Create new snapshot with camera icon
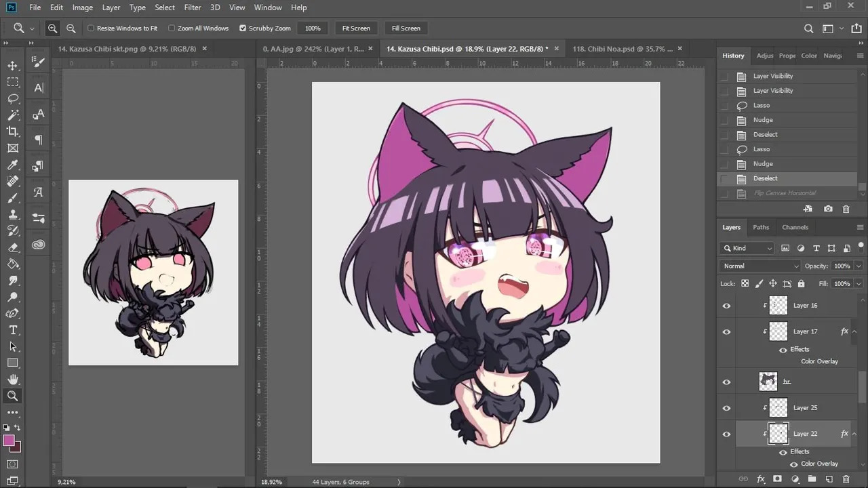 click(828, 209)
